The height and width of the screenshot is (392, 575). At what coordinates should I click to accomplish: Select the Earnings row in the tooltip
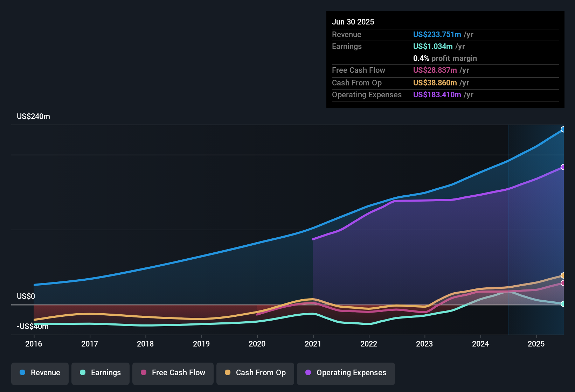[x=445, y=47]
